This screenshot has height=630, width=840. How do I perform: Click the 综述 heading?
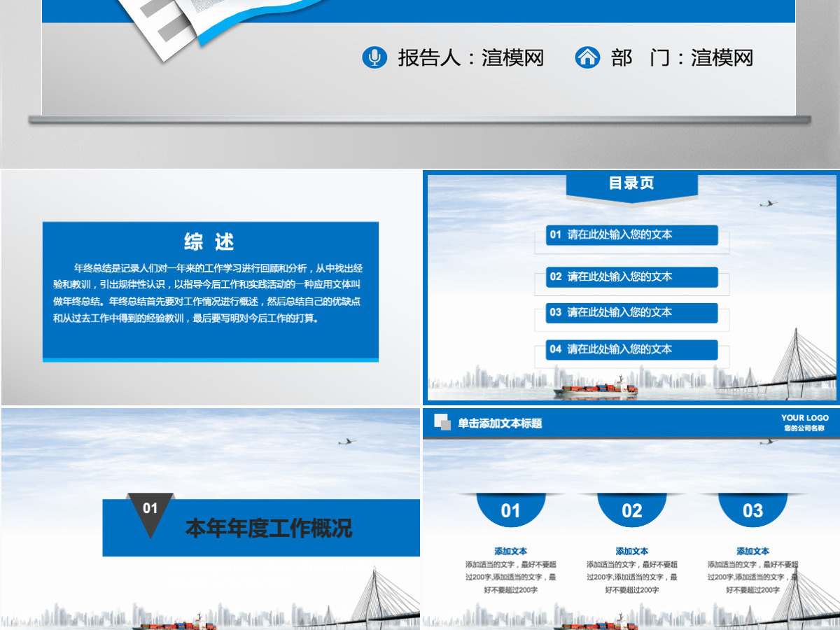coord(209,242)
